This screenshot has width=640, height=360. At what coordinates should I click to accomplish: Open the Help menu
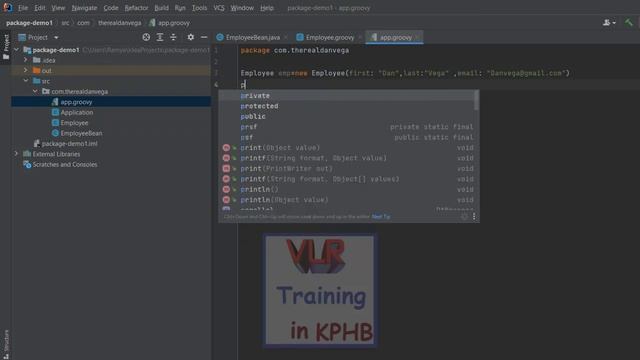(267, 8)
